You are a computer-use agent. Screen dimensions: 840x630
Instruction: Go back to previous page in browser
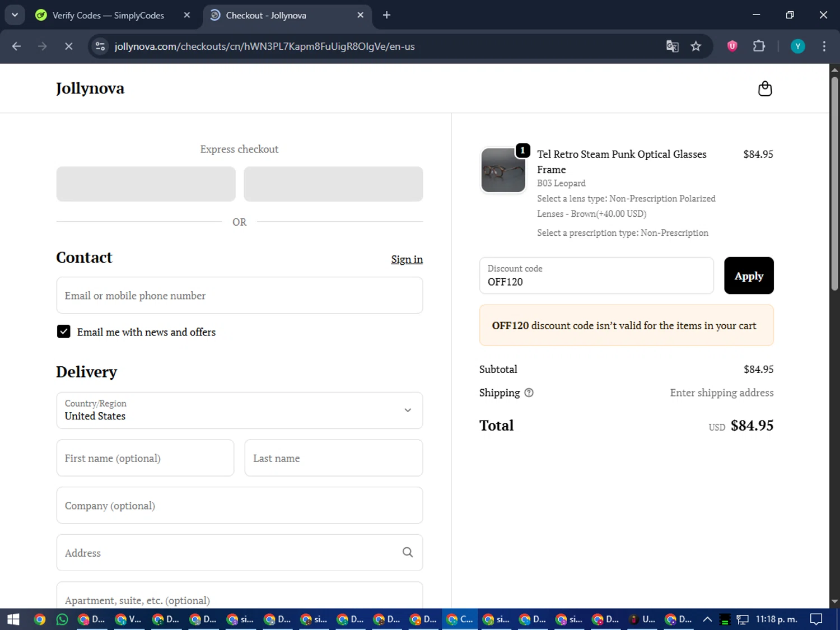16,46
